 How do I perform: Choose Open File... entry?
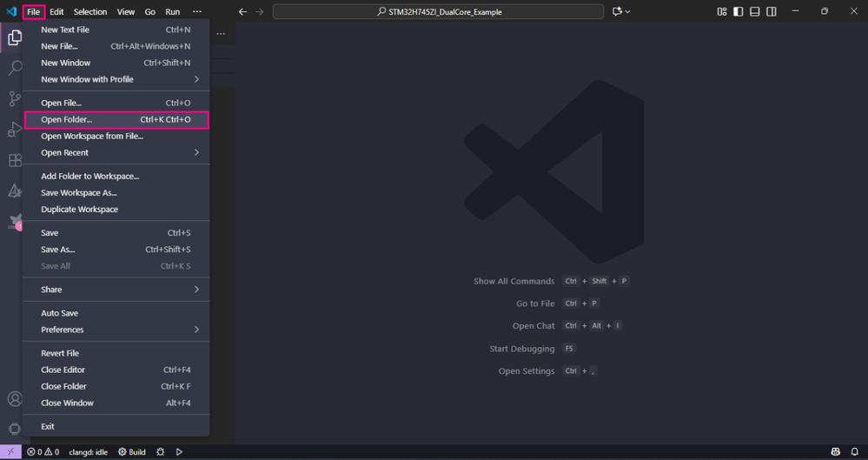pos(116,103)
